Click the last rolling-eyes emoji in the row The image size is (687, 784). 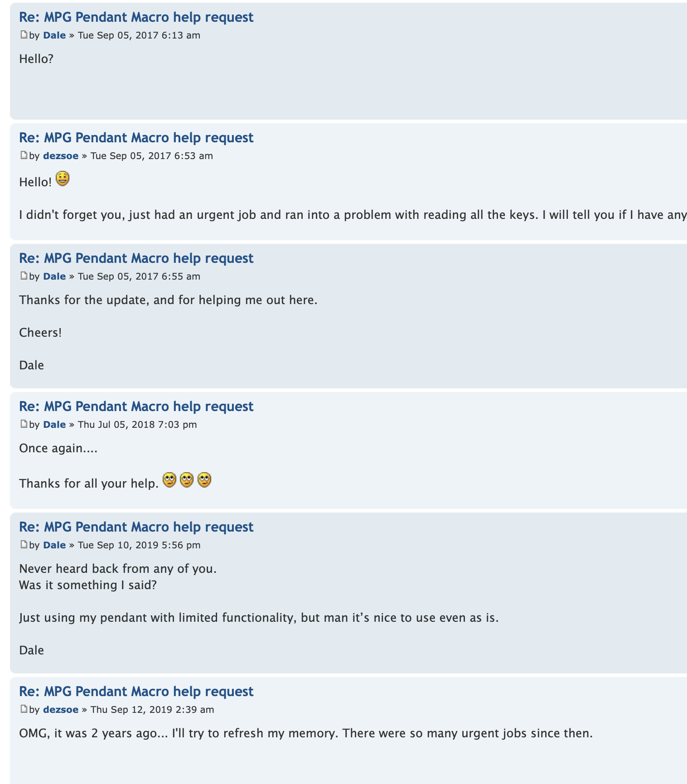point(204,480)
